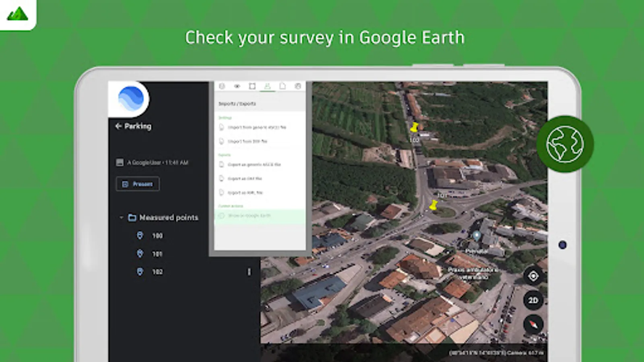Viewport: 644px width, 362px height.
Task: Click file icon beside Import from DXF
Action: click(221, 142)
